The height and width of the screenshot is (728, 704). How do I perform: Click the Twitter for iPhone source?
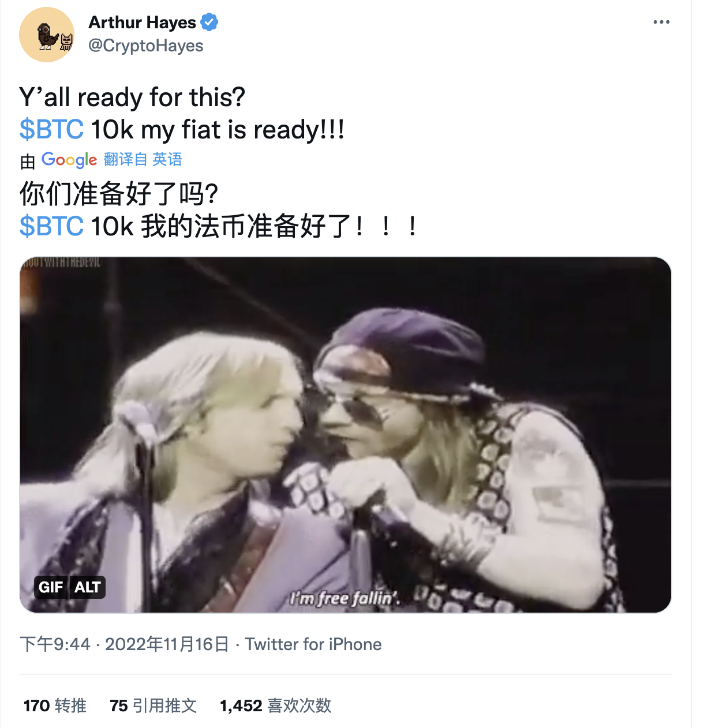(x=313, y=644)
